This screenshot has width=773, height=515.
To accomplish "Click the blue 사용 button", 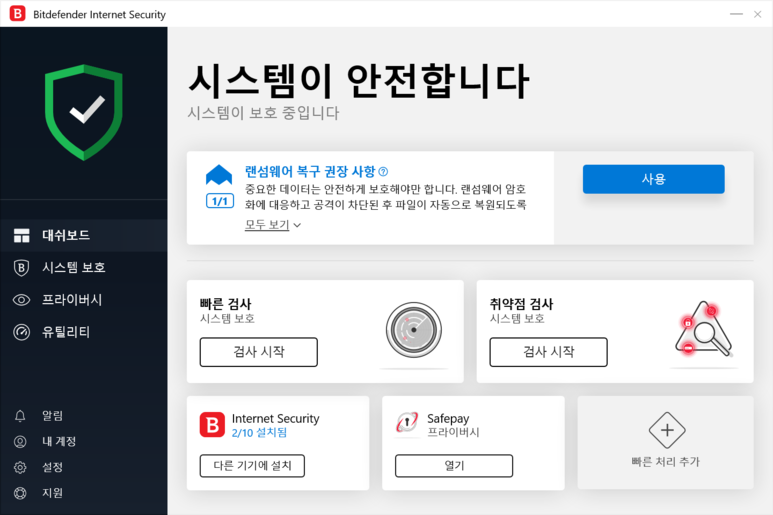I will [654, 179].
